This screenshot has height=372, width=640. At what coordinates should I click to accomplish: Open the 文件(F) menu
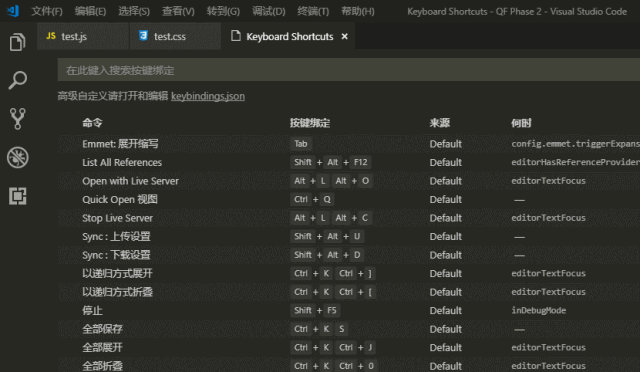tap(47, 11)
